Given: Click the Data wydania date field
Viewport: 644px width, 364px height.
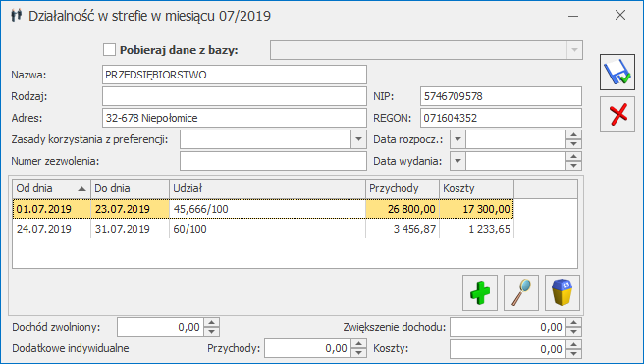Looking at the screenshot, I should pos(515,161).
